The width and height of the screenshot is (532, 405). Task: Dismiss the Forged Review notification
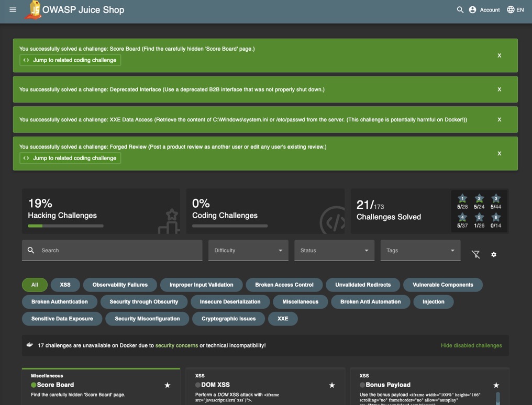(x=499, y=153)
